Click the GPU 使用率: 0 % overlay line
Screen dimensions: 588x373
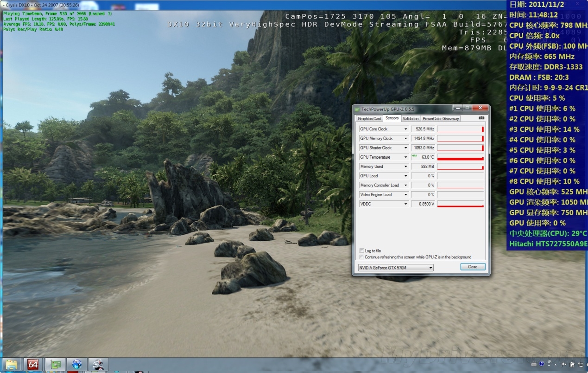[537, 223]
